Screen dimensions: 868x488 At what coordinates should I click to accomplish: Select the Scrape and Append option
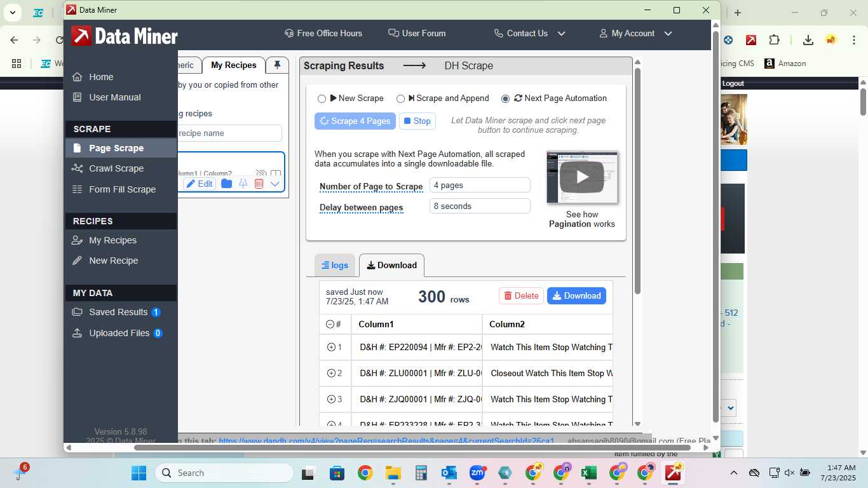click(x=400, y=98)
